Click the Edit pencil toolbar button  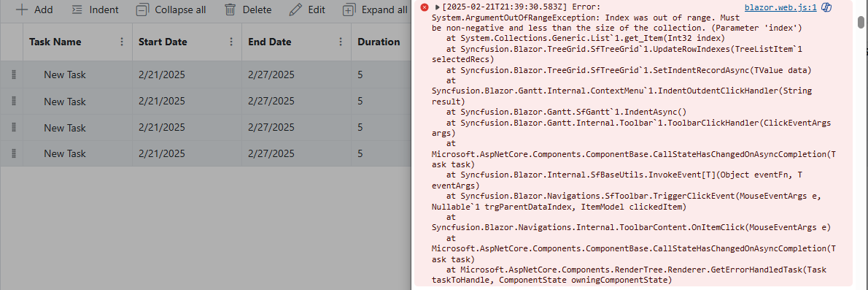pyautogui.click(x=307, y=9)
